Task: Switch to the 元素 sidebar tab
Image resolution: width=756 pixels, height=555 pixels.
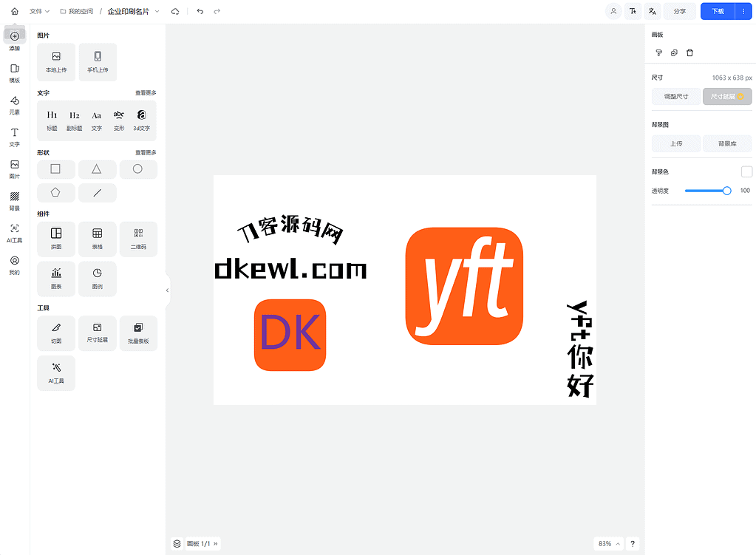Action: [15, 105]
